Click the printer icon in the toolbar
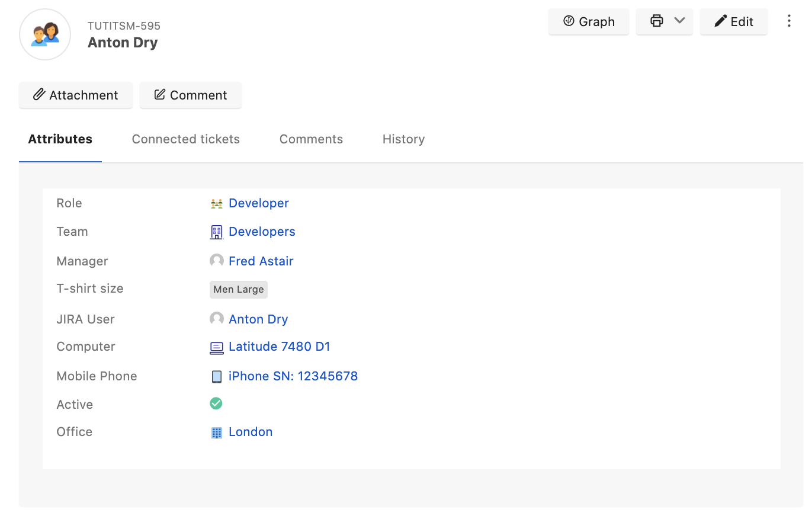Image resolution: width=812 pixels, height=519 pixels. click(x=656, y=21)
